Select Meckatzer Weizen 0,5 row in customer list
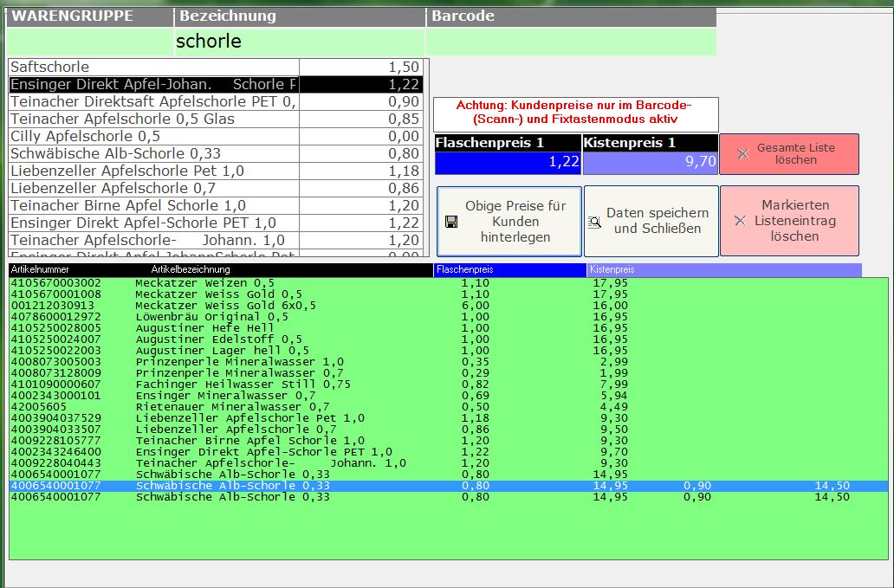 coord(449,283)
